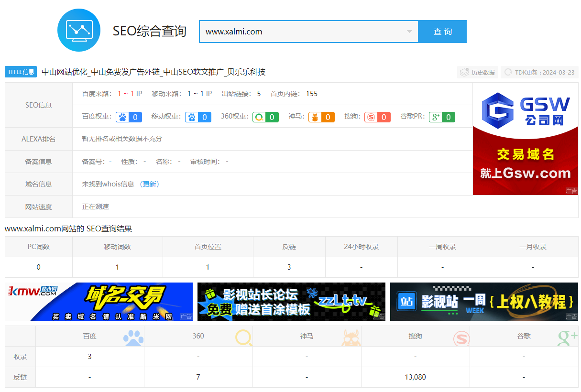
Task: Click the TITLE信息 label tag
Action: (21, 72)
